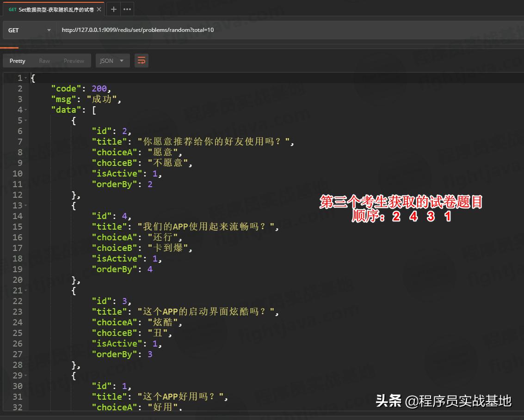Viewport: 524px width, 420px height.
Task: Collapse the root object at line 1
Action: 26,78
